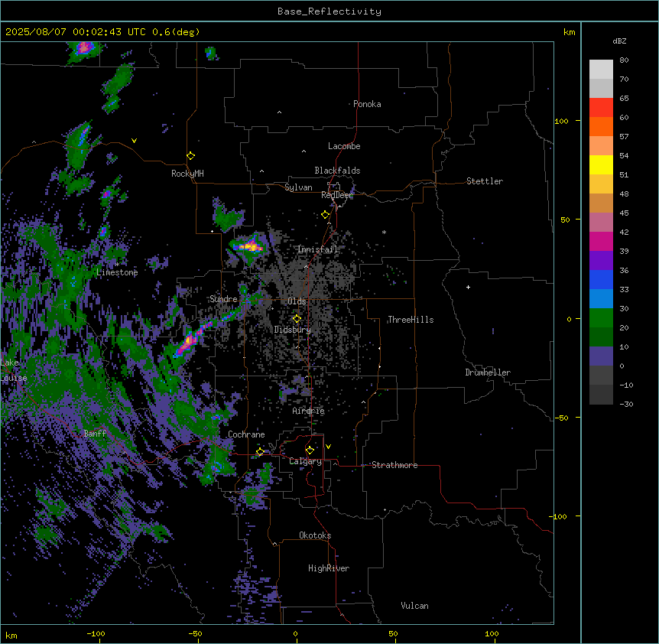659x644 pixels.
Task: Click the Calgary city label
Action: pyautogui.click(x=306, y=461)
